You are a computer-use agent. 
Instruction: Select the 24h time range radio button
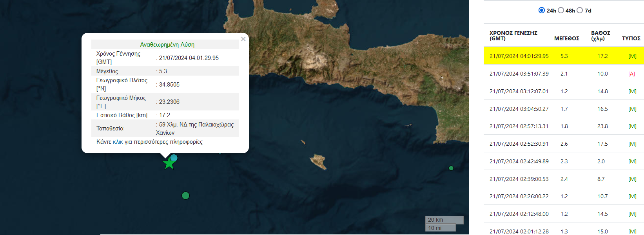542,10
